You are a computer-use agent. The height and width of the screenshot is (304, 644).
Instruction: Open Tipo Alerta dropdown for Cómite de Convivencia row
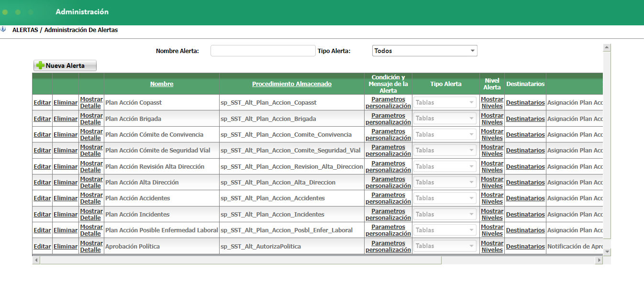[x=445, y=134]
